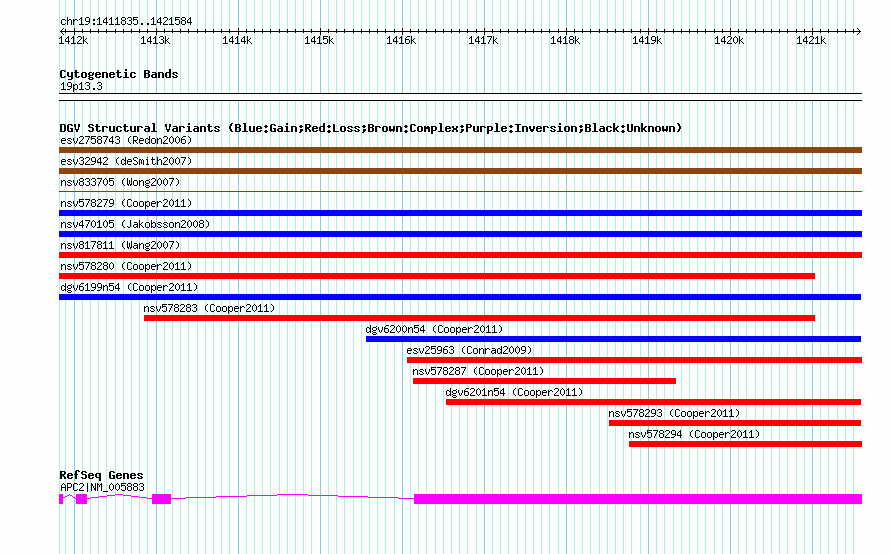Click the 1421k ruler mark

tap(811, 40)
